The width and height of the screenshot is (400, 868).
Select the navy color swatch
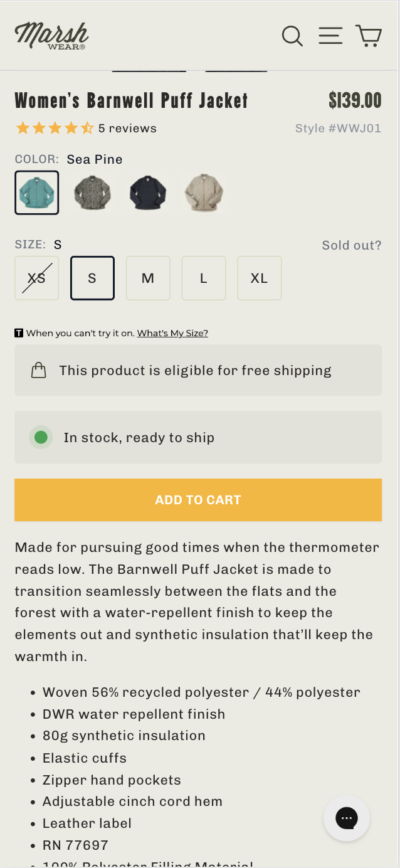[x=148, y=192]
